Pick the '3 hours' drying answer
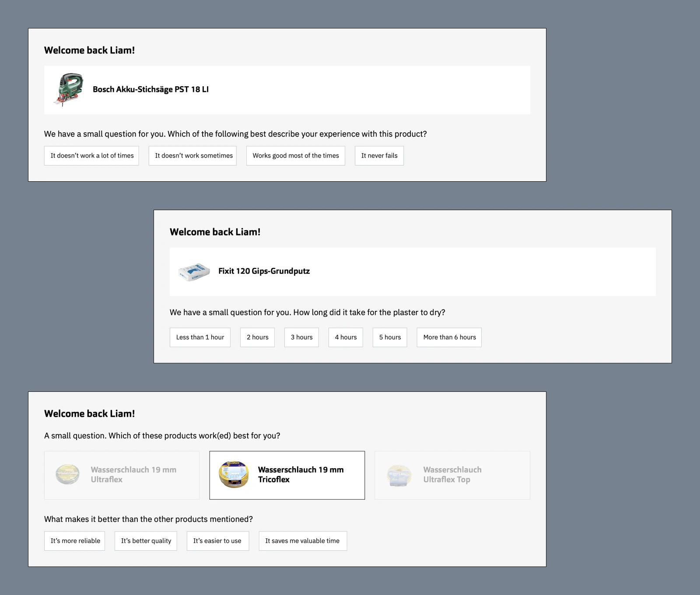 click(x=301, y=337)
